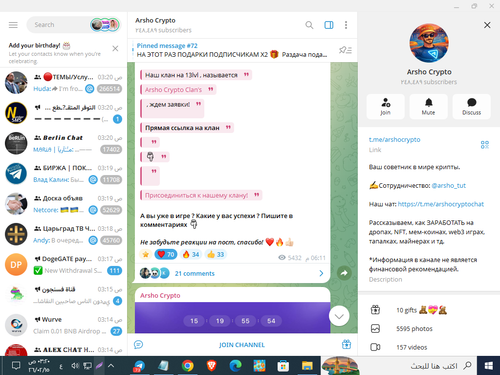500x375 pixels.
Task: Open the three-dot channel options menu
Action: (346, 25)
